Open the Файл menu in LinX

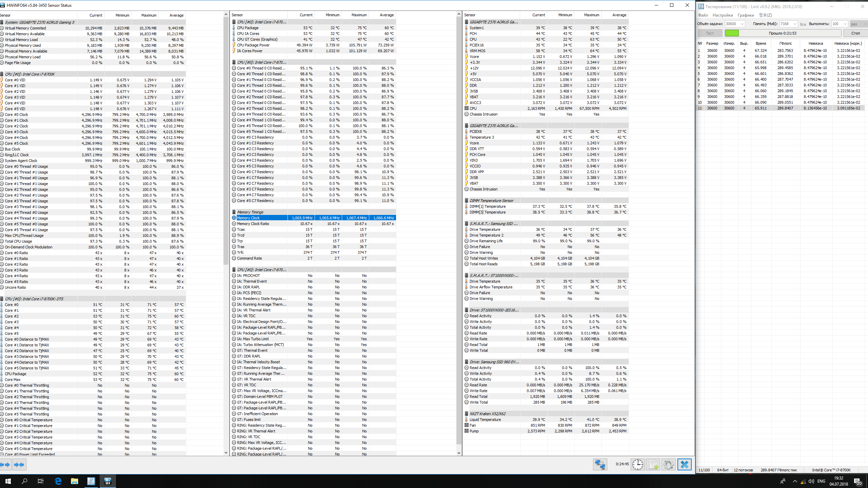703,15
